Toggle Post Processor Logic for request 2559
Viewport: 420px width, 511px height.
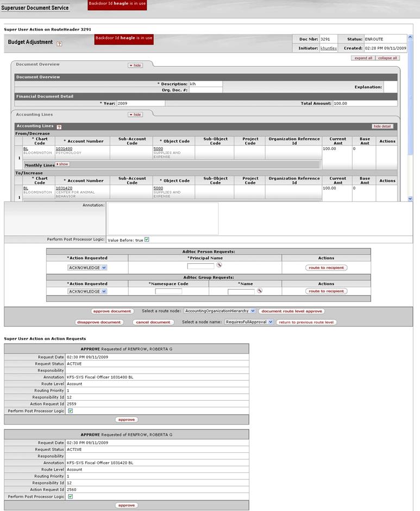[71, 411]
